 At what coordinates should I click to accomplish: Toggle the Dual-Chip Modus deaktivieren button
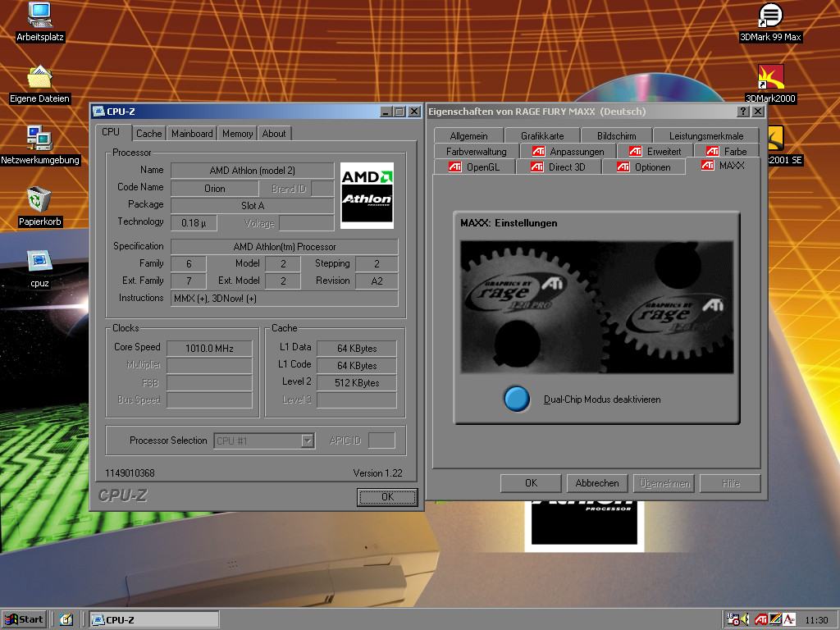tap(516, 399)
